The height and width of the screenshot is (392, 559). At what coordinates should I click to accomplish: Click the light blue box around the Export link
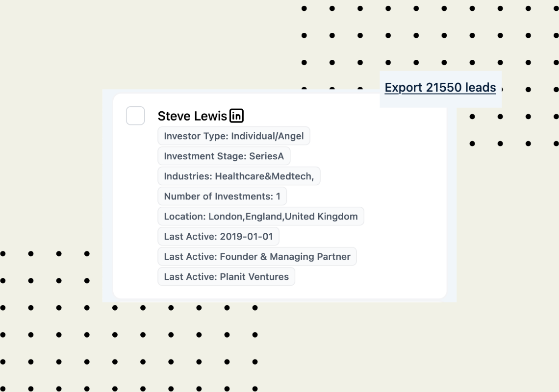point(441,101)
